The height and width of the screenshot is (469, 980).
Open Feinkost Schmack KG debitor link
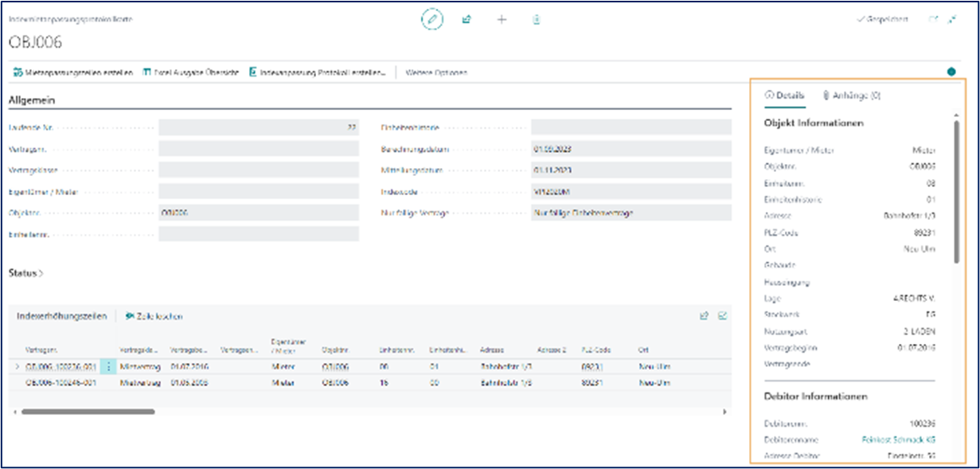(x=898, y=440)
